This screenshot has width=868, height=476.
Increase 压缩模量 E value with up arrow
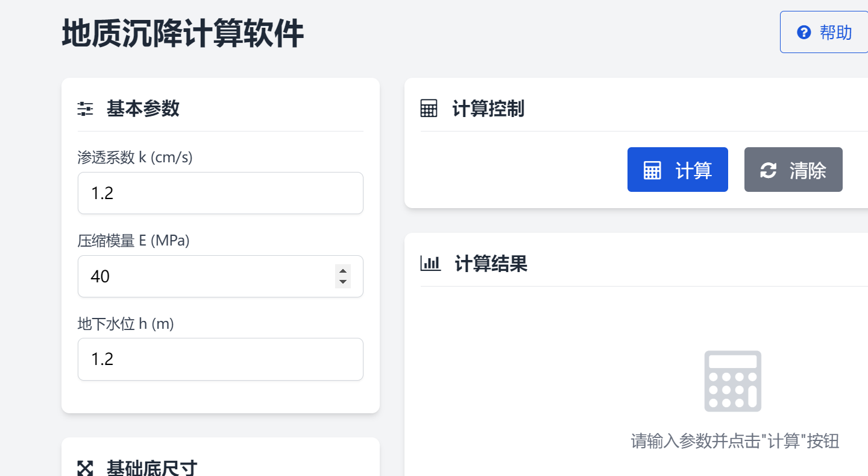(343, 271)
